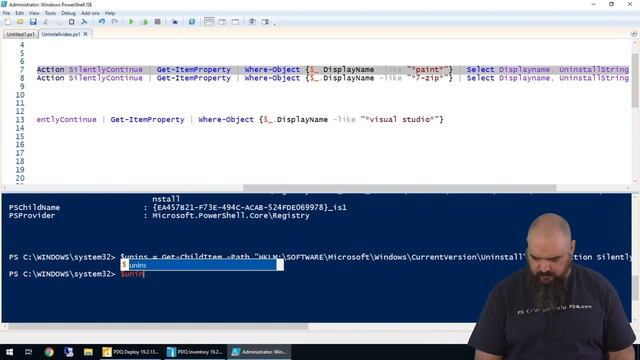
Task: Open the Edit menu
Action: tap(19, 13)
